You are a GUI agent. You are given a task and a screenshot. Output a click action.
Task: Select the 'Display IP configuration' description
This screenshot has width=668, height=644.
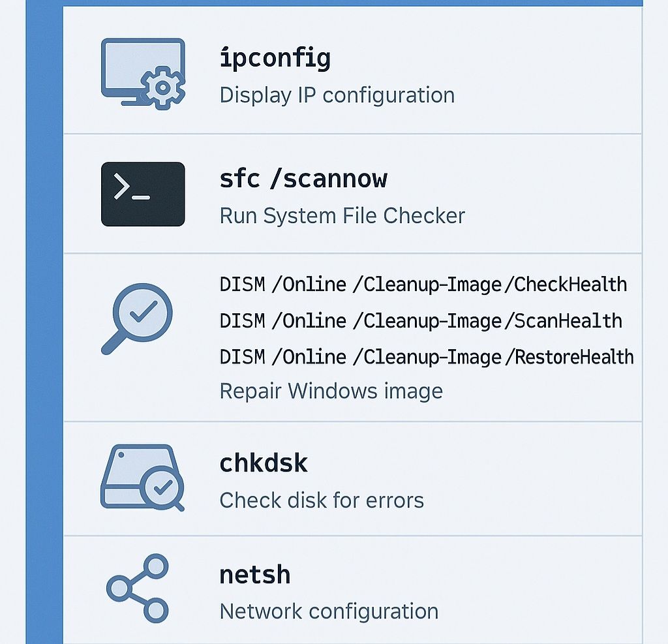pos(337,95)
